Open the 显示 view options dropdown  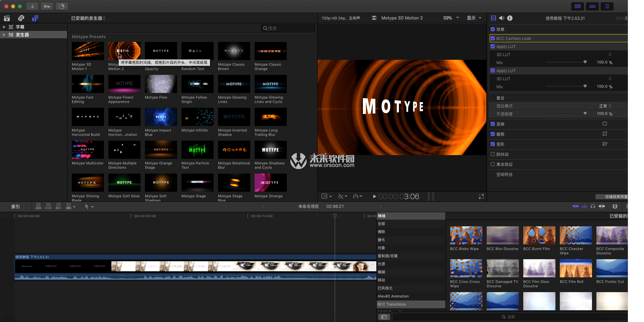coord(474,18)
